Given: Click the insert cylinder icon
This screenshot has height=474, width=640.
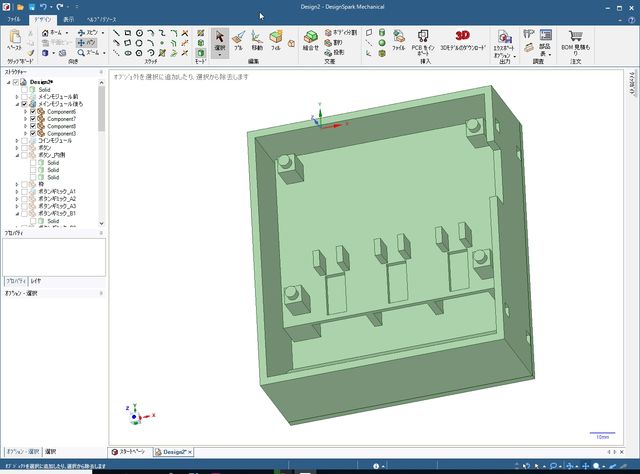Looking at the screenshot, I should click(x=382, y=32).
